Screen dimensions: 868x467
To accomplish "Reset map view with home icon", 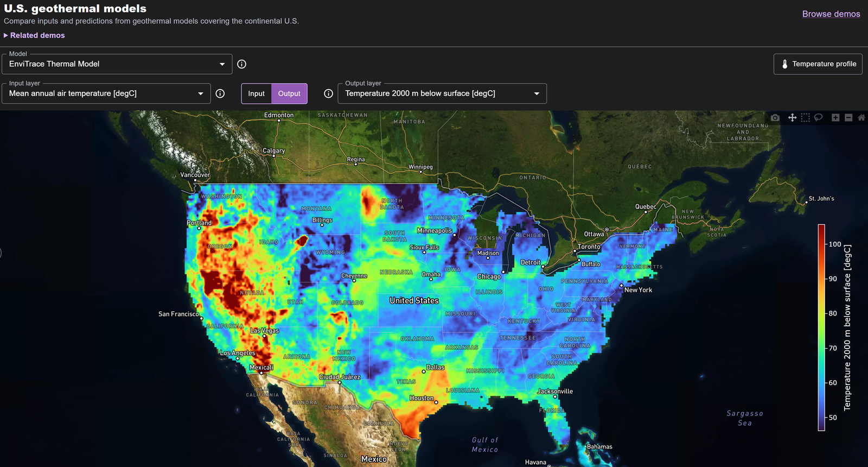I will pyautogui.click(x=861, y=118).
